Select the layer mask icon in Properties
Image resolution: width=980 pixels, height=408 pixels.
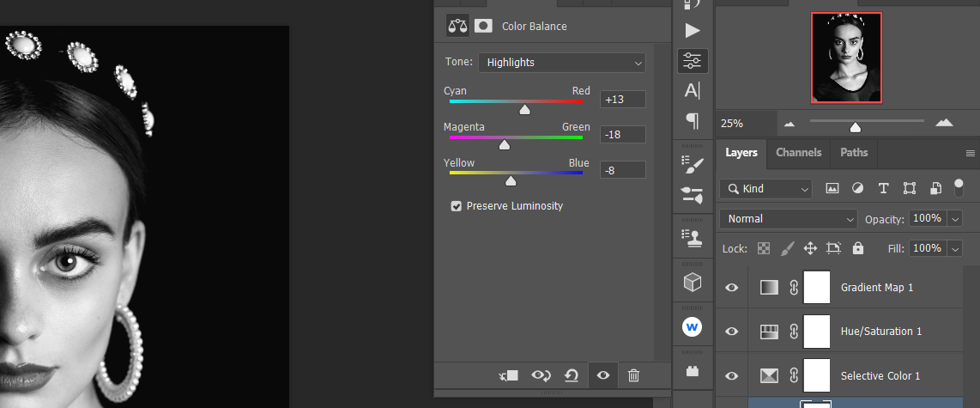click(x=483, y=26)
